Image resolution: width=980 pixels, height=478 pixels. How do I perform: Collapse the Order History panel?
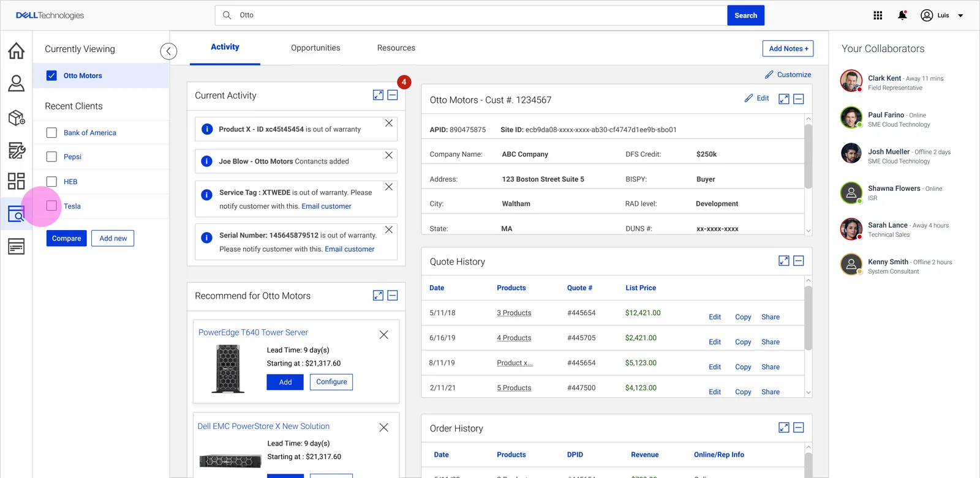(799, 428)
